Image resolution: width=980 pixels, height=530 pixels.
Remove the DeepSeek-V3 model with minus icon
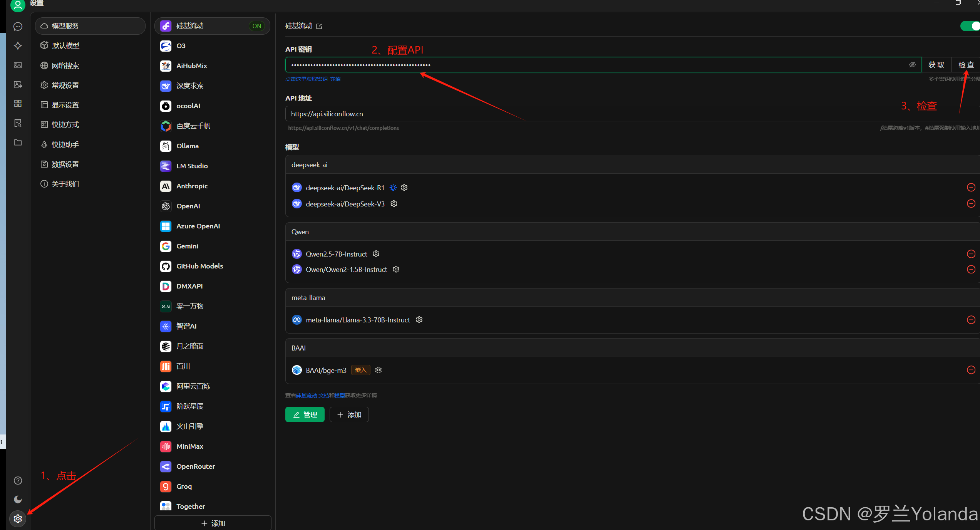[x=971, y=203]
